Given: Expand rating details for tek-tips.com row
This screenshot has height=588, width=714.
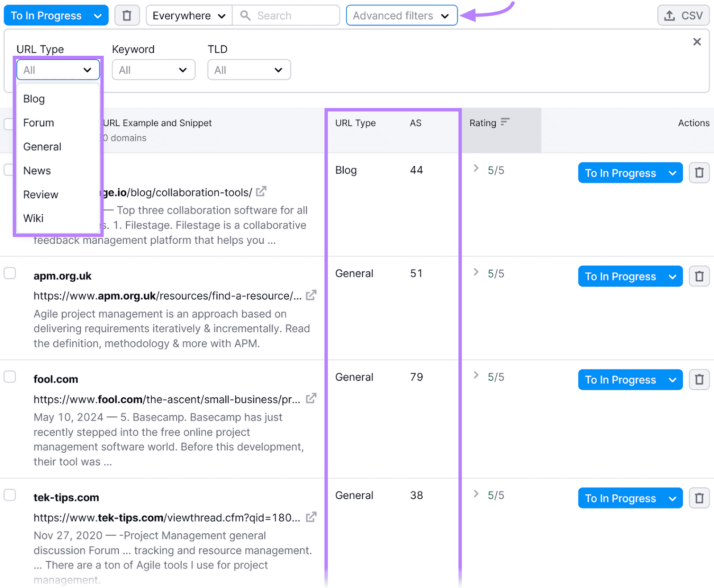Looking at the screenshot, I should point(476,494).
